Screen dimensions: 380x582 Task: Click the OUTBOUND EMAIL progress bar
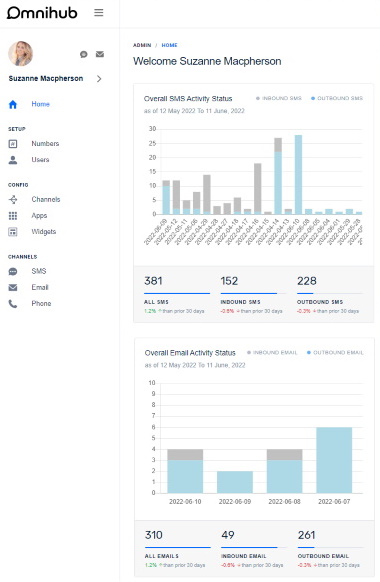[x=330, y=547]
